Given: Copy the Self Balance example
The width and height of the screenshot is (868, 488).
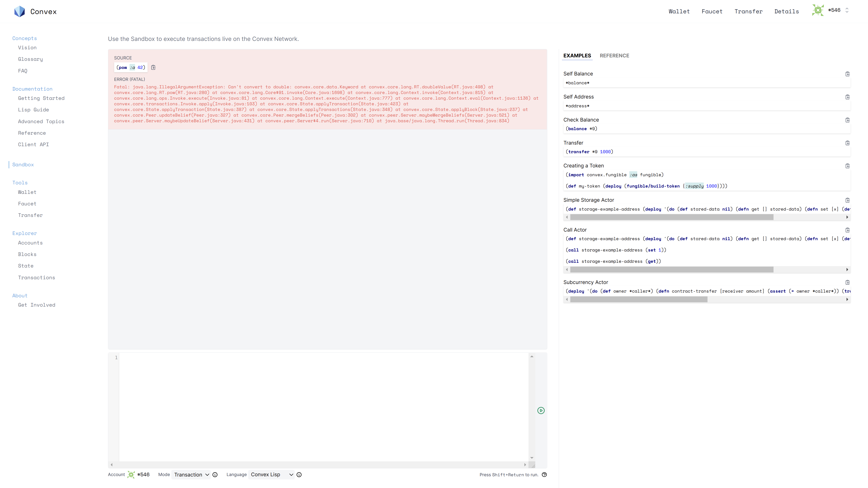Looking at the screenshot, I should (848, 74).
